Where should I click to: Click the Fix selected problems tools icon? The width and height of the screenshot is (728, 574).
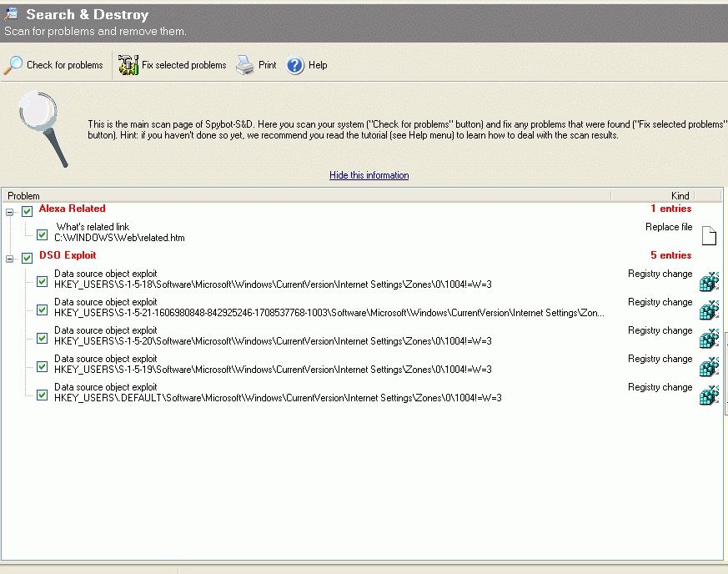[x=128, y=65]
